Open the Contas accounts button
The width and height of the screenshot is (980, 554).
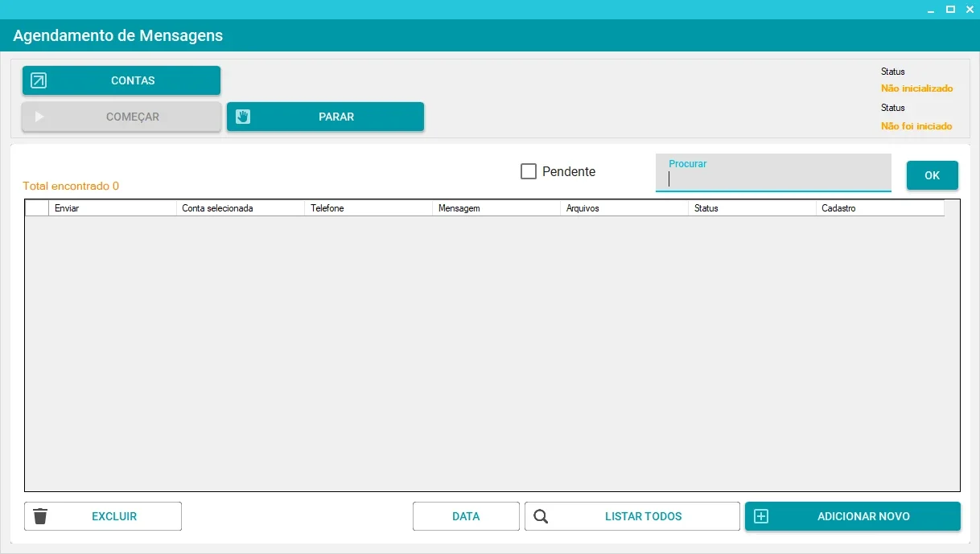point(121,80)
